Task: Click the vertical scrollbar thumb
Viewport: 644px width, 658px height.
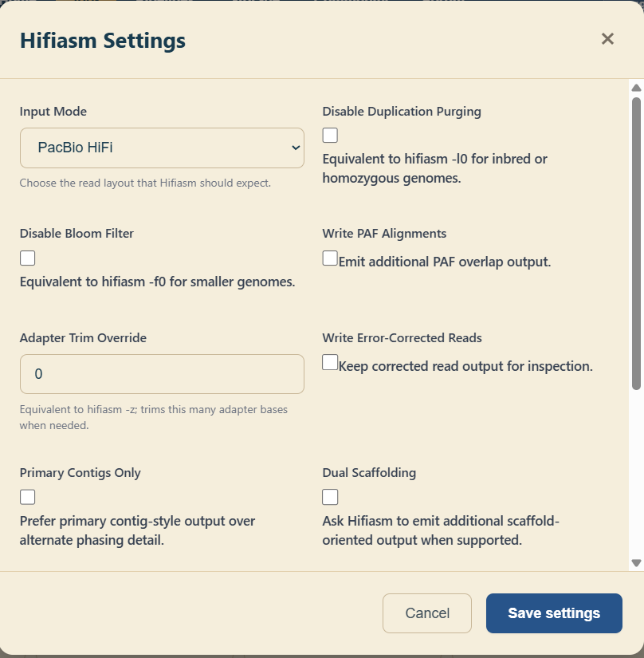Action: 636,243
